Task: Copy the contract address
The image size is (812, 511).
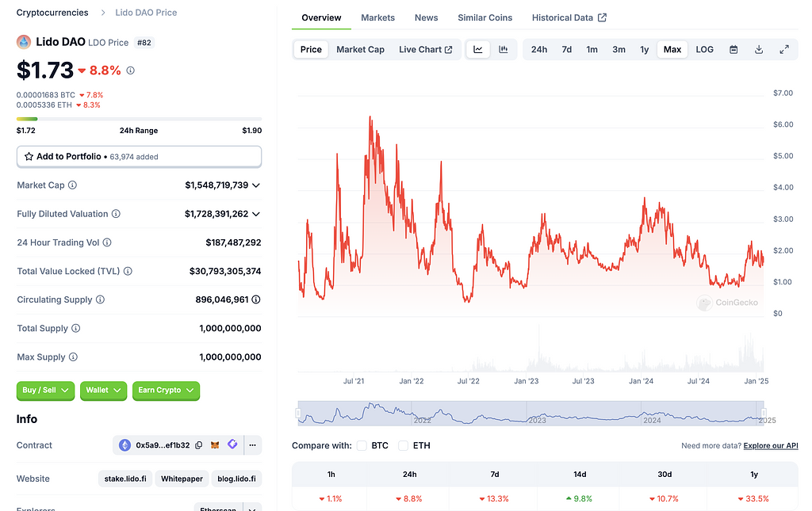Action: [199, 445]
